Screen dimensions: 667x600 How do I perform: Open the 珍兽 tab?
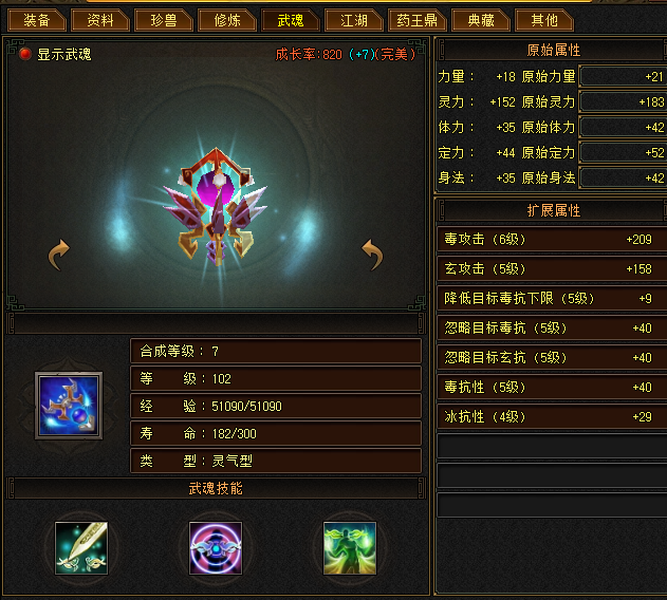[164, 20]
